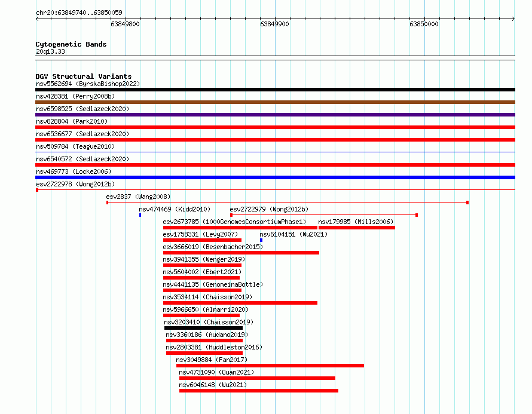Click the DGV Structural Variants track title
This screenshot has height=414, width=532.
tap(84, 76)
